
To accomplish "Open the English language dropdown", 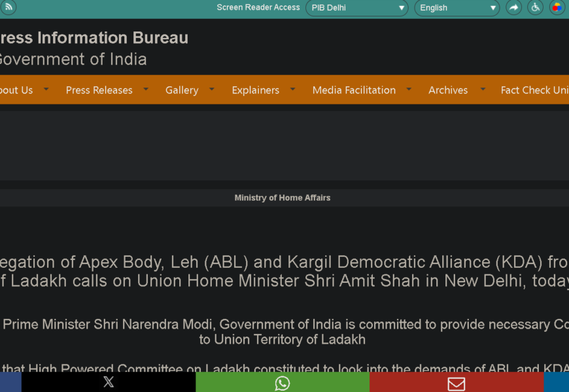I will click(457, 8).
